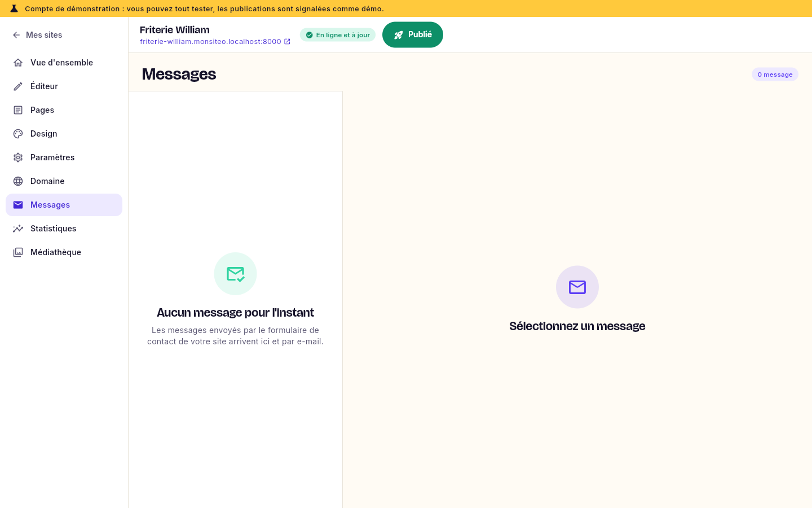Return to Mes sites

point(37,35)
